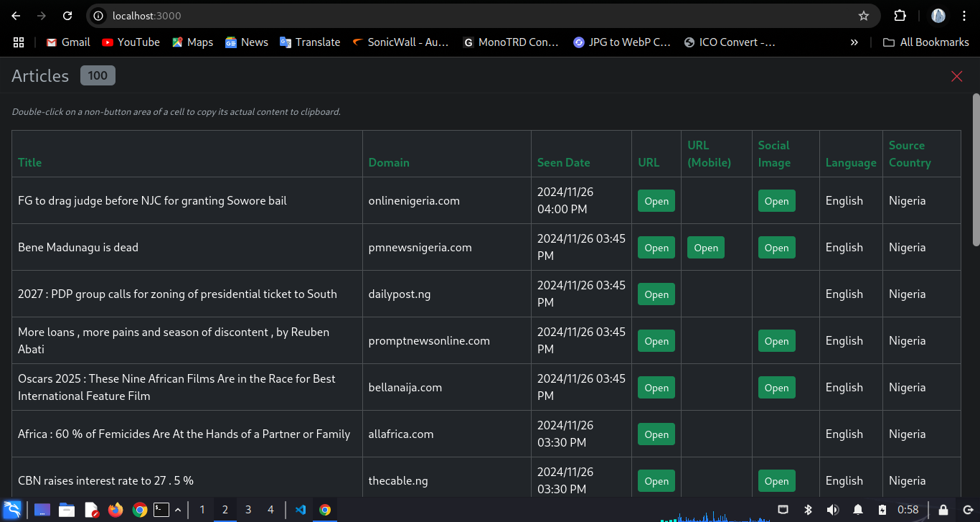This screenshot has height=522, width=980.
Task: Open the Translate bookmark
Action: (310, 42)
